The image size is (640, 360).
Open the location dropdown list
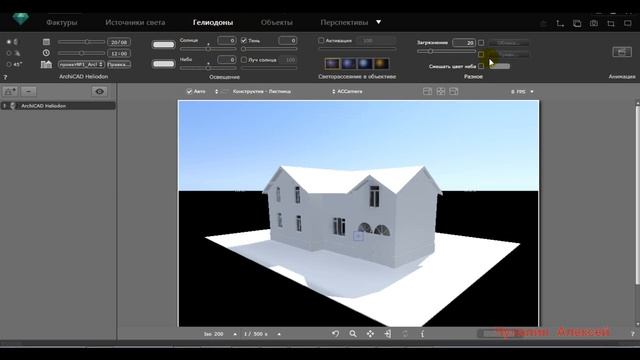[81, 64]
